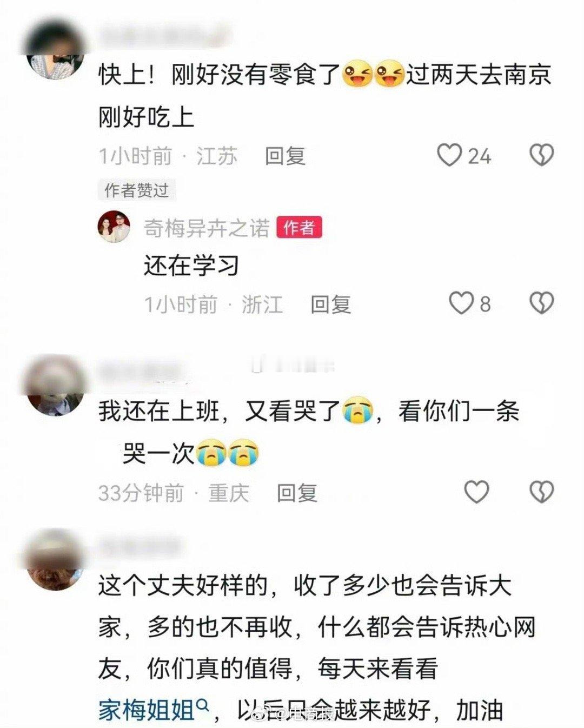Tap the 作者赞过 tag
This screenshot has height=728, width=584.
(137, 190)
